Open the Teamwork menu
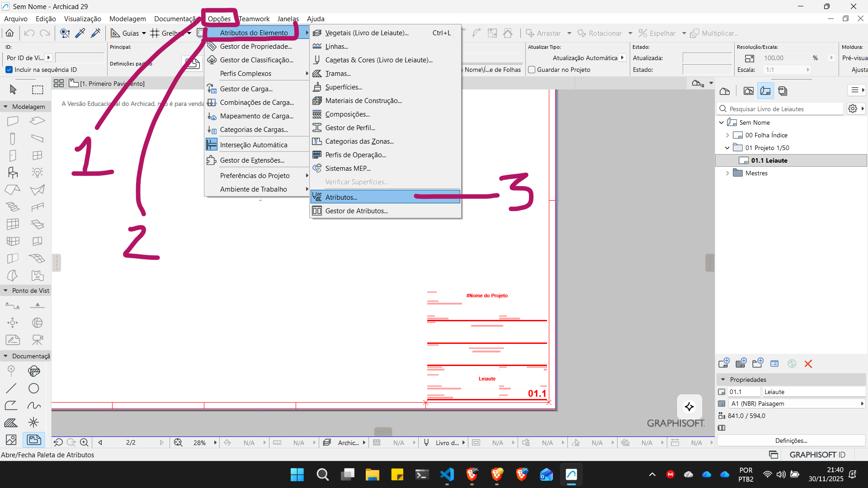Viewport: 868px width, 488px height. coord(254,19)
